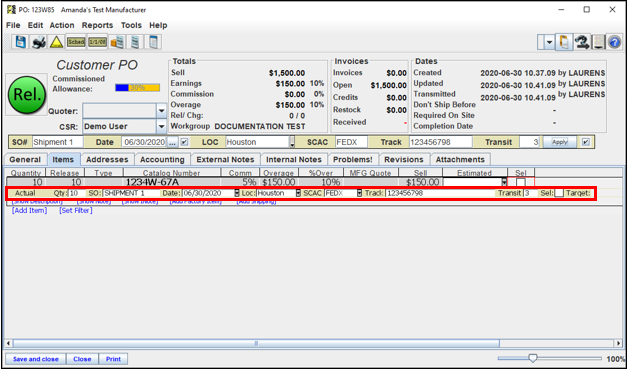Switch to the External Notes tab
This screenshot has width=630, height=372.
click(x=225, y=159)
